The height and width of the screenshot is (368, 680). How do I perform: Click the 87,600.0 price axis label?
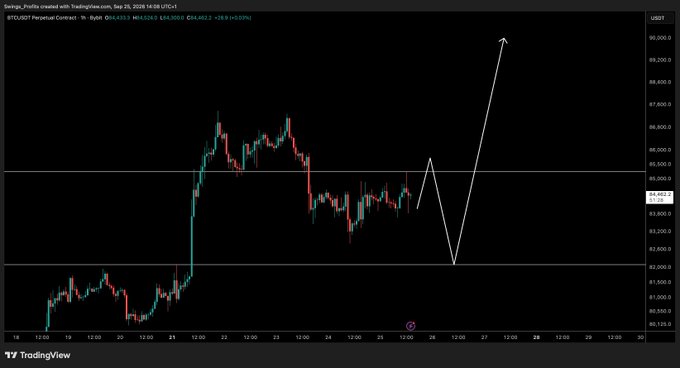(660, 104)
